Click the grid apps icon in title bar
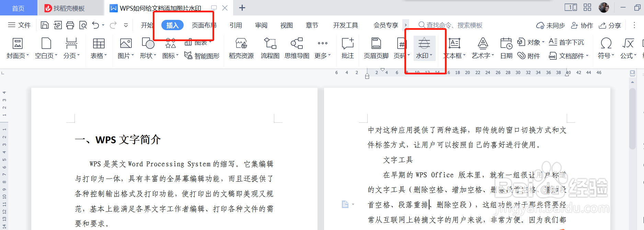This screenshot has width=644, height=230. click(x=587, y=7)
